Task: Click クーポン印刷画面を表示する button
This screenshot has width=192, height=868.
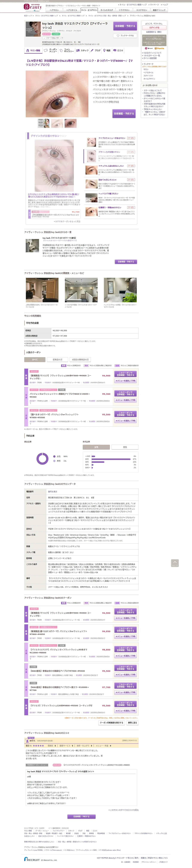Action: 112,723
